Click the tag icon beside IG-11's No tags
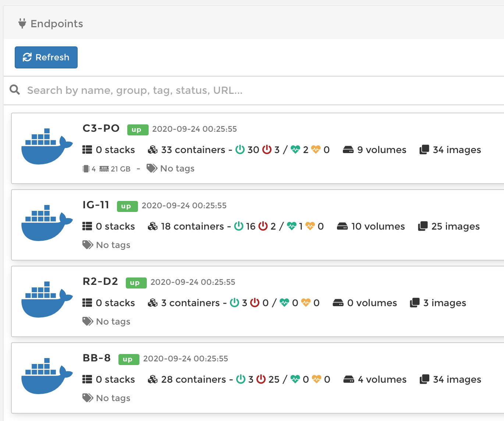The width and height of the screenshot is (504, 421). [87, 245]
